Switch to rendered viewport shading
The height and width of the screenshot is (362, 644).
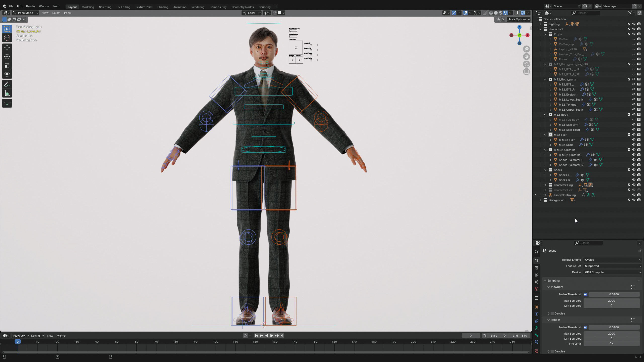(505, 13)
